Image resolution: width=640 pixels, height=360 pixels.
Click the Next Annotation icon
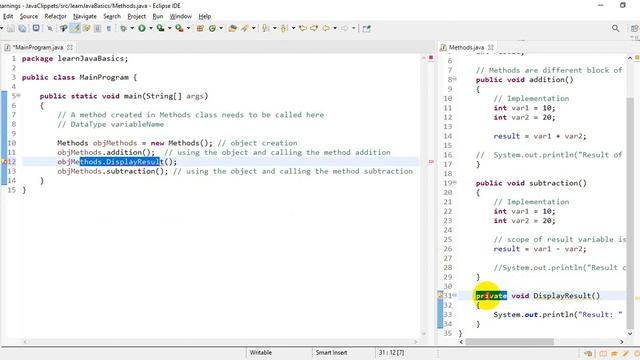click(266, 28)
